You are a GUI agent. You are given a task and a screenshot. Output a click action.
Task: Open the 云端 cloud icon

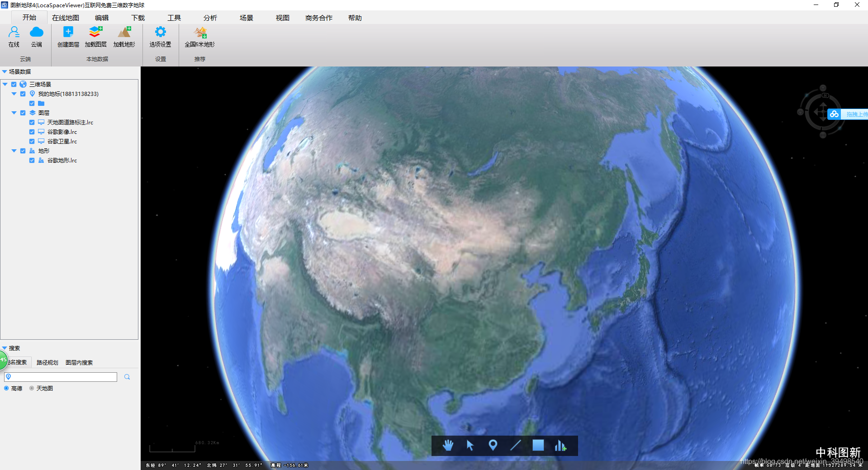pyautogui.click(x=37, y=33)
